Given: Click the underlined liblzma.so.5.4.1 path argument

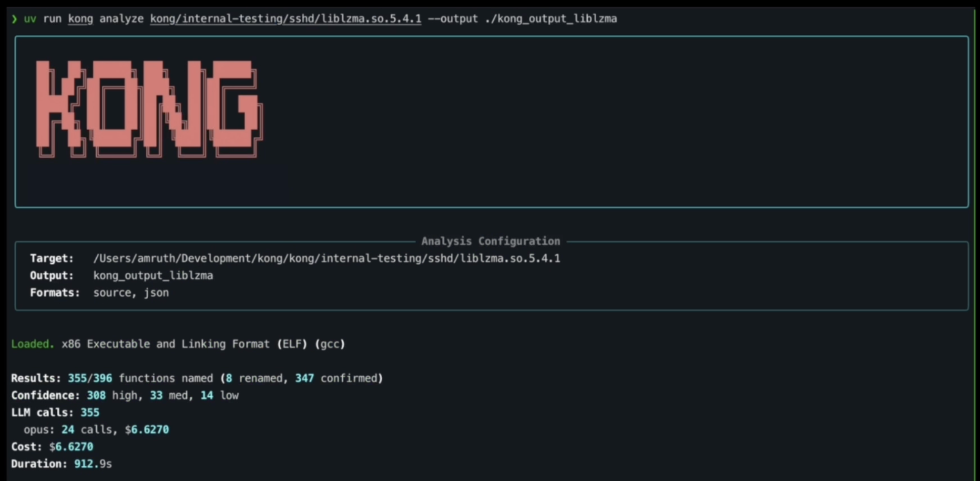Looking at the screenshot, I should (286, 19).
